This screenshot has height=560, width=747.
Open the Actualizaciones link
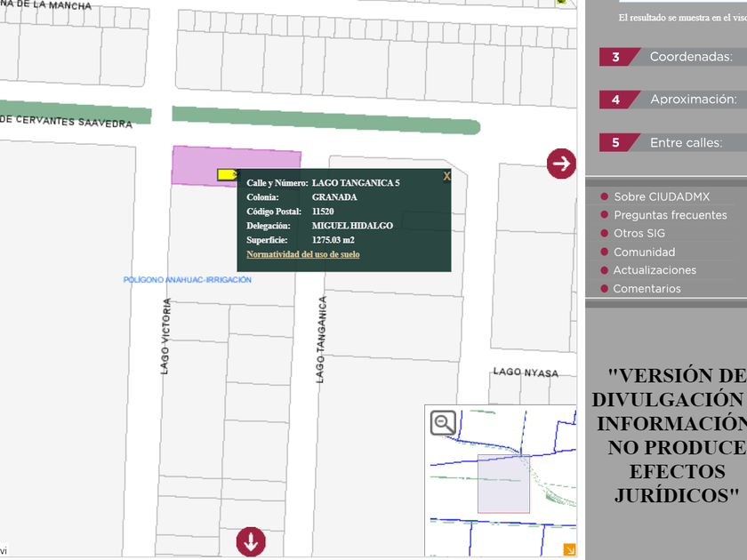[655, 270]
